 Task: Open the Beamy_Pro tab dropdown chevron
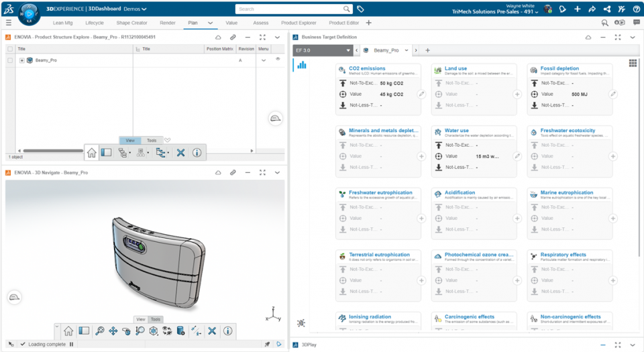click(x=407, y=50)
